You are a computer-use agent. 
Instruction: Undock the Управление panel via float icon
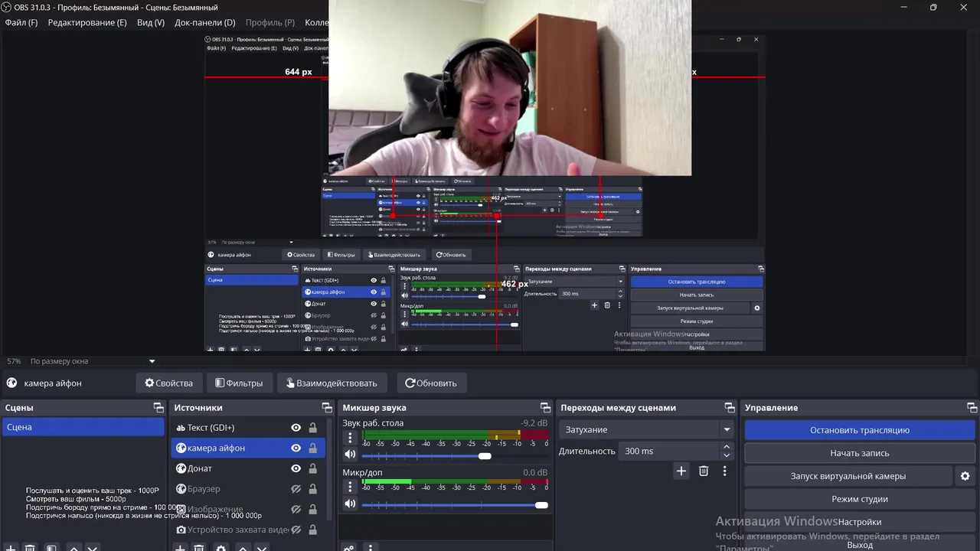(x=972, y=408)
